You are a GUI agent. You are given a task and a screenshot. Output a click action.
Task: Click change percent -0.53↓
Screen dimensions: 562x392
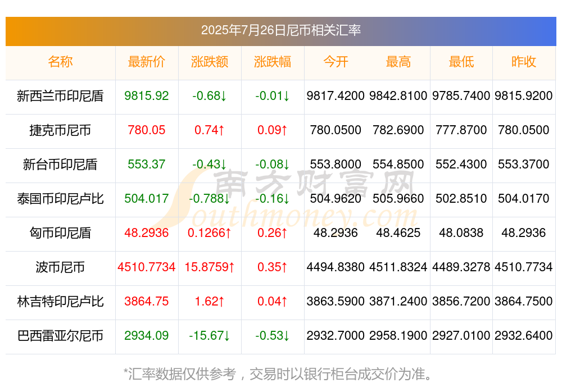coord(273,335)
